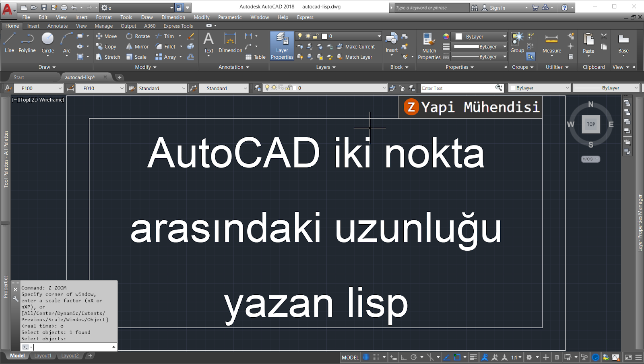644x364 pixels.
Task: Select the Dimension tool
Action: tap(230, 43)
